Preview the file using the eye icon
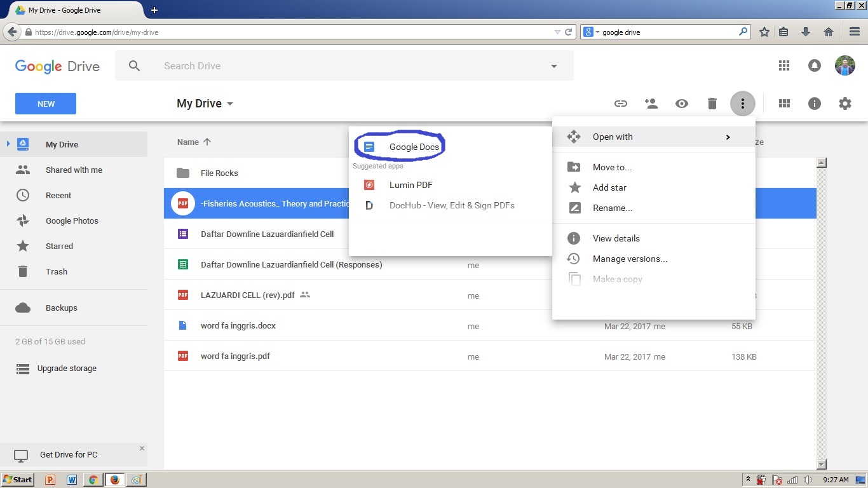The width and height of the screenshot is (868, 488). (682, 103)
